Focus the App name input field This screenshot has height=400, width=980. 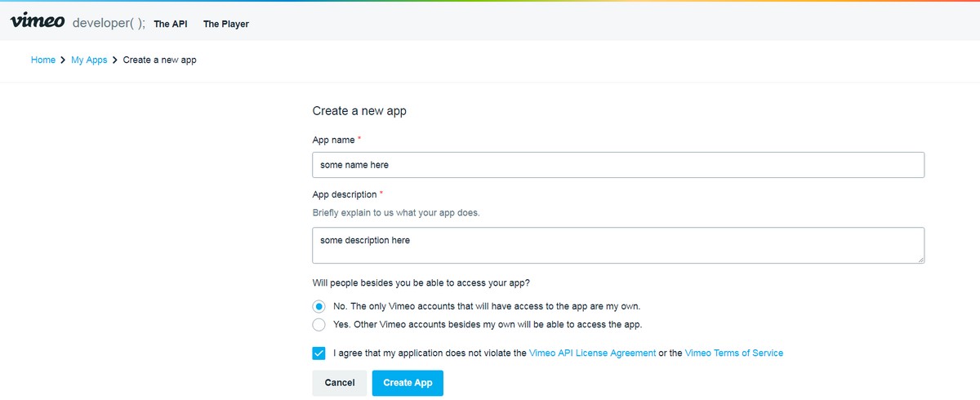click(618, 165)
